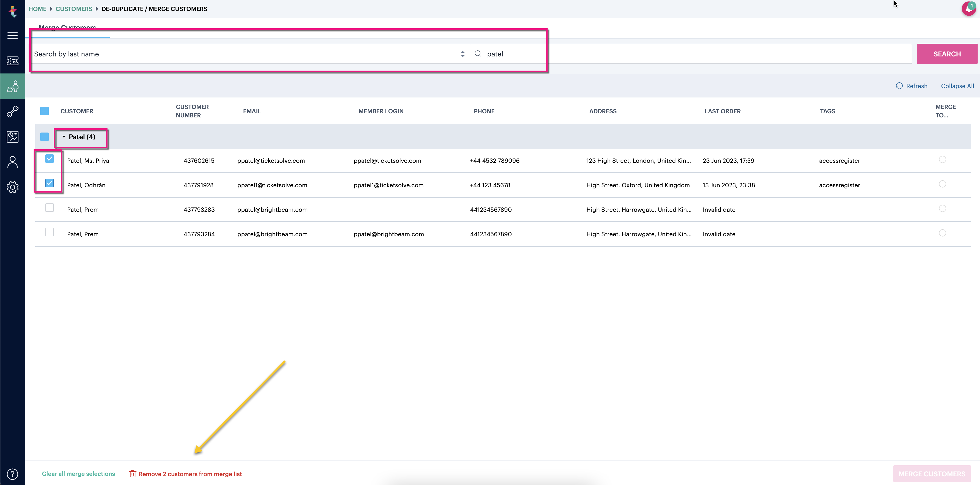980x485 pixels.
Task: Click phone +44 4532 789096
Action: 495,161
